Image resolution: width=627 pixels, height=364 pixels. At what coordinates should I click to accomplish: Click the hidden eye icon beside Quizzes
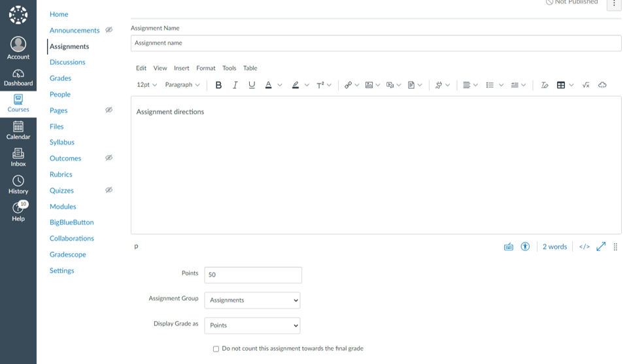[x=109, y=190]
